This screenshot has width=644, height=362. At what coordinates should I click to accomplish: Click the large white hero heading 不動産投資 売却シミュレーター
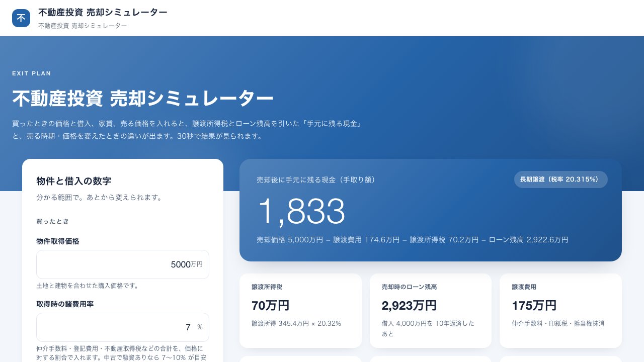coord(143,99)
